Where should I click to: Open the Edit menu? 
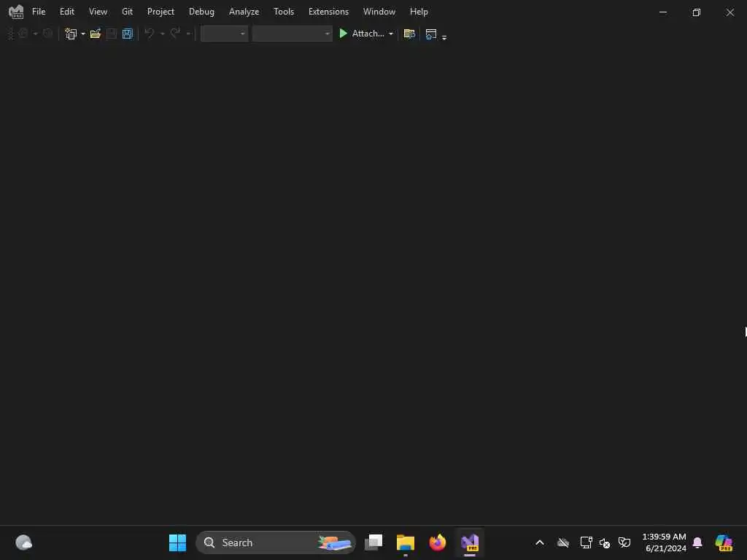tap(66, 12)
